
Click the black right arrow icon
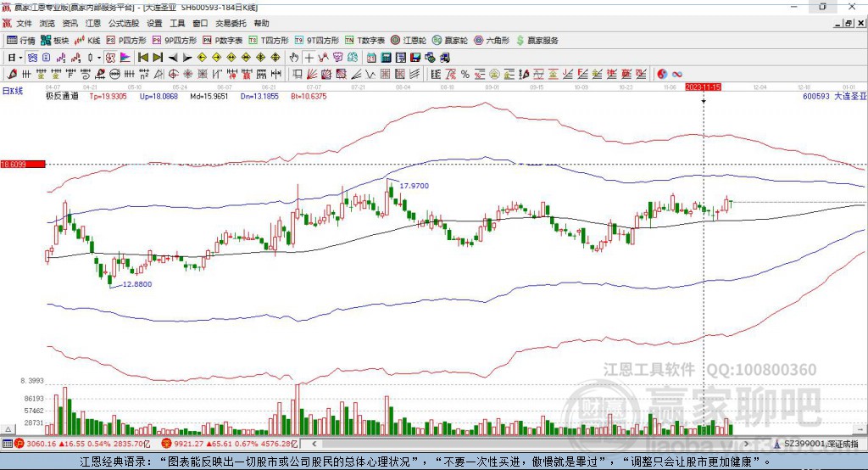click(x=187, y=58)
